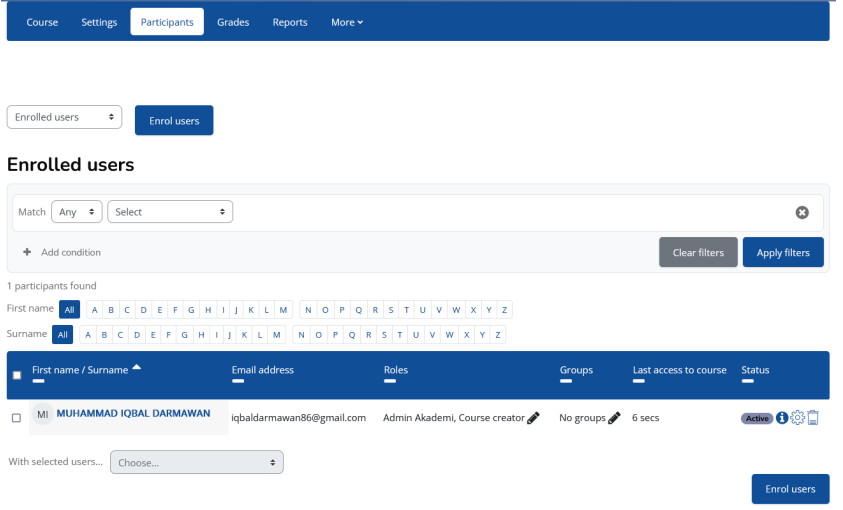Click sort arrow next to First name / Surname
Viewport: 843px width, 510px height.
tap(137, 368)
